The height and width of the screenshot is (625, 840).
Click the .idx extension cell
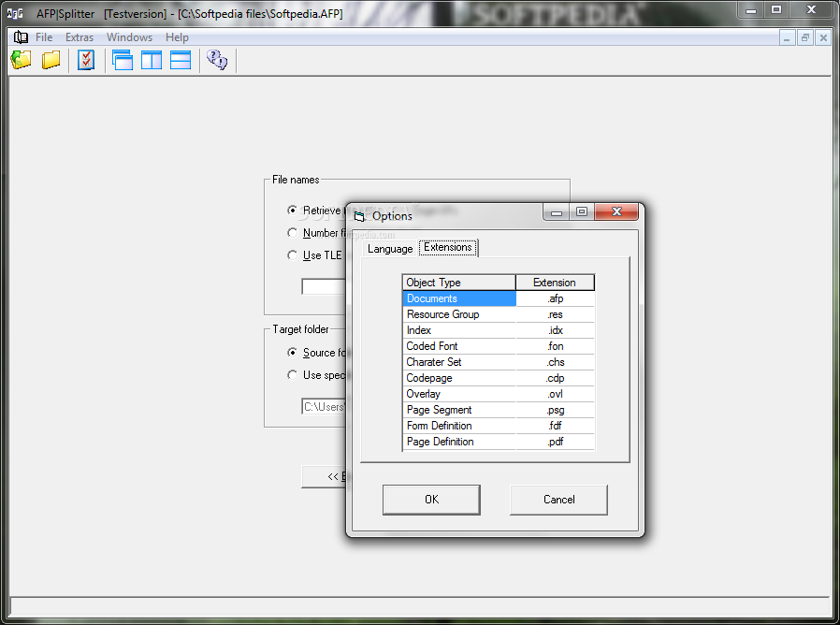point(556,330)
